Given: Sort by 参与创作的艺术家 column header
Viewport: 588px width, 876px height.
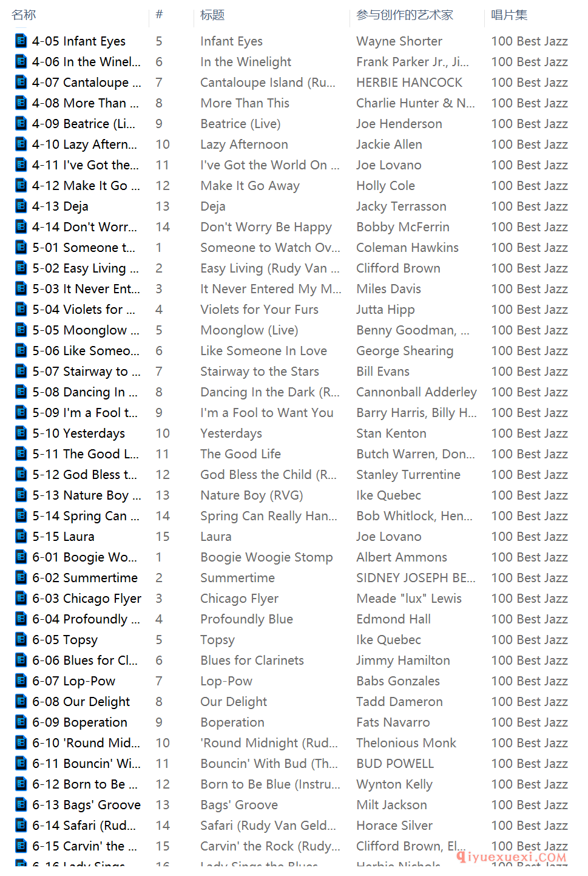Looking at the screenshot, I should tap(405, 15).
